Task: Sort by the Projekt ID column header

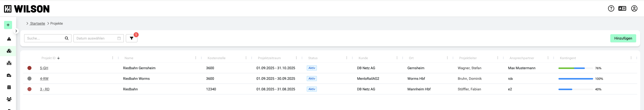Action: pos(49,58)
